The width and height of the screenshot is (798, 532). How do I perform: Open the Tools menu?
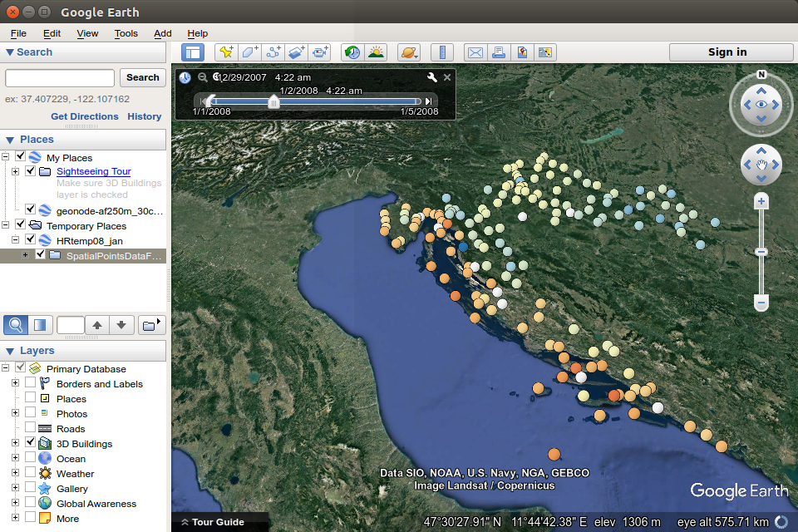126,33
